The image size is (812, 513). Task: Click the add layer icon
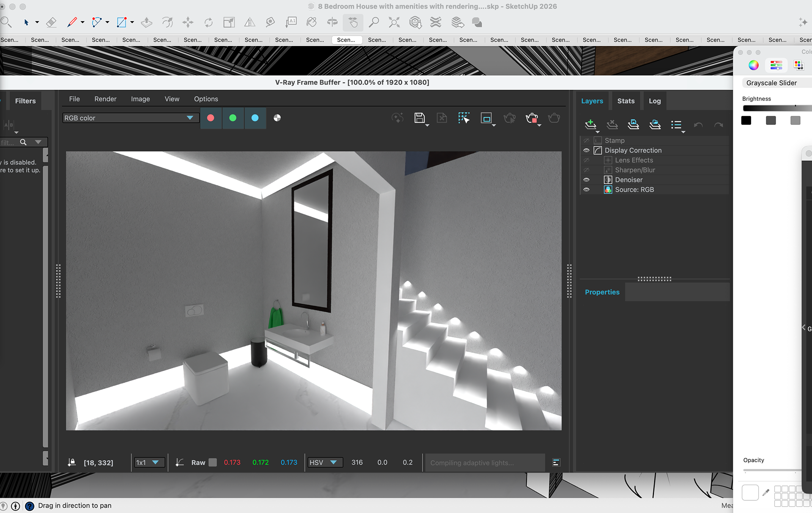pos(590,124)
